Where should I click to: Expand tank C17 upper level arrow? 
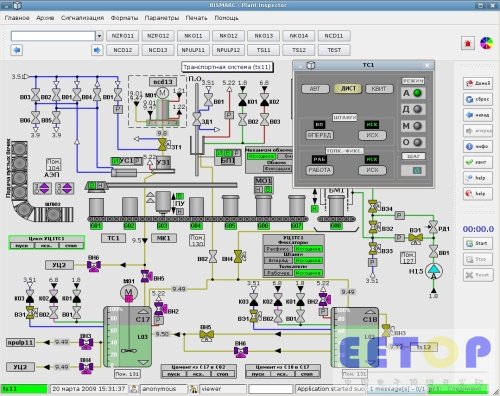(143, 312)
